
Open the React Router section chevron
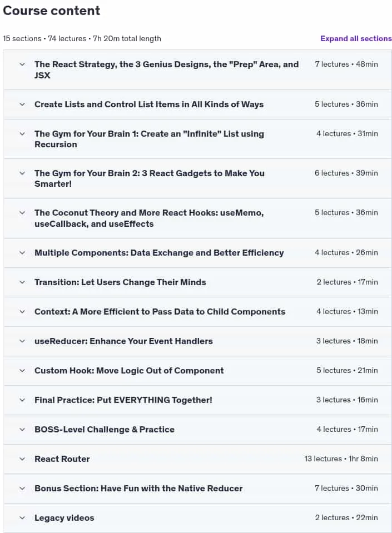22,459
